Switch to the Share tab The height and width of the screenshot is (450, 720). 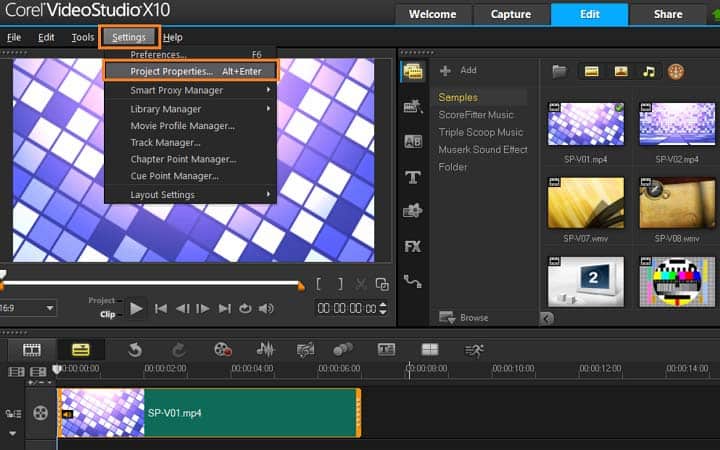tap(668, 14)
